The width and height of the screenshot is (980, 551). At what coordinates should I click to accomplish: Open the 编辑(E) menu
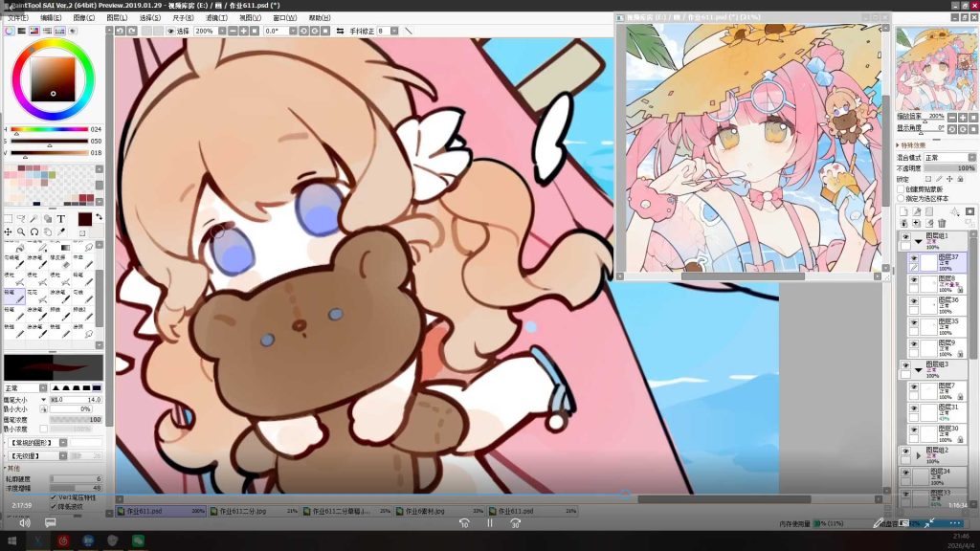[51, 18]
